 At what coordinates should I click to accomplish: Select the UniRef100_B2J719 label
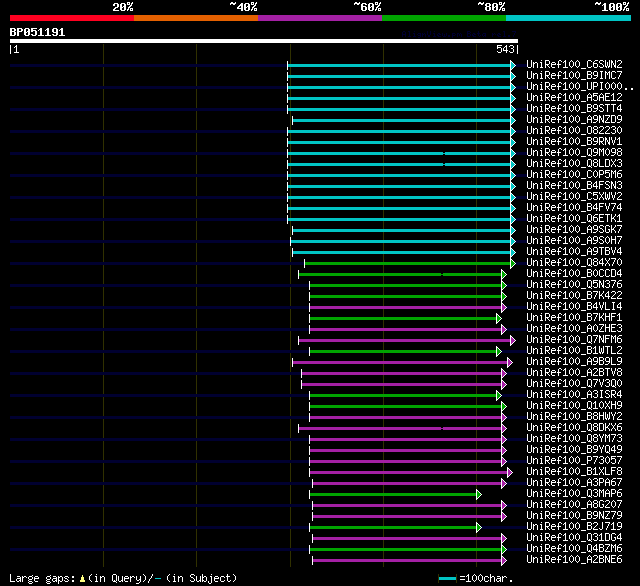[x=574, y=527]
